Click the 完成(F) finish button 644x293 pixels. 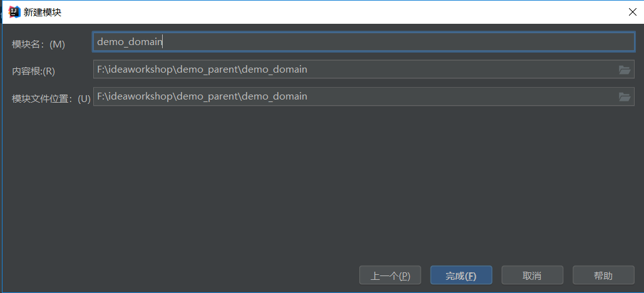coord(461,275)
